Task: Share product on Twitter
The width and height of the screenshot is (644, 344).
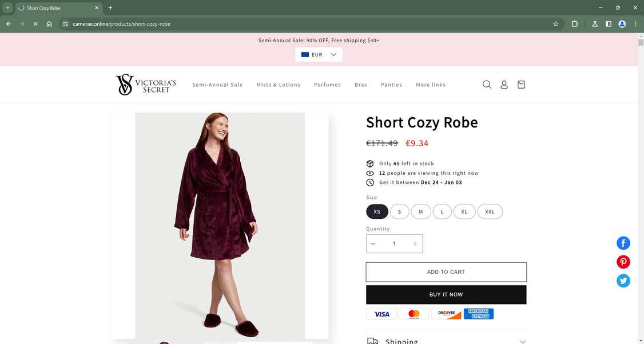Action: click(623, 281)
